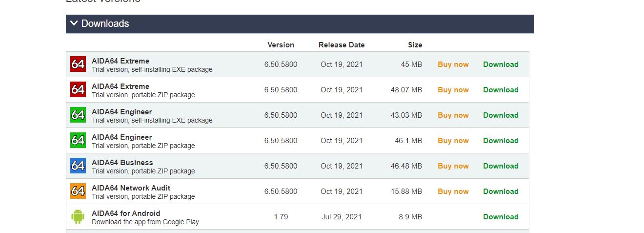
Task: Download AIDA64 Business portable ZIP
Action: pyautogui.click(x=501, y=166)
